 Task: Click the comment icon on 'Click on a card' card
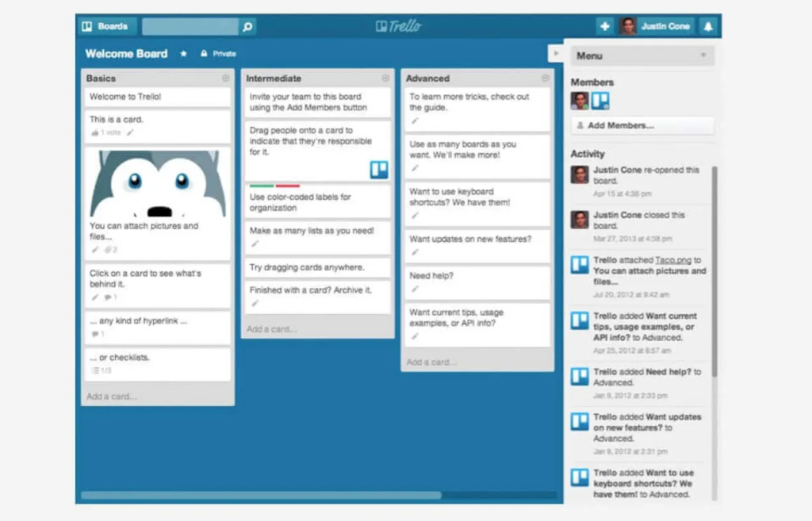[108, 297]
